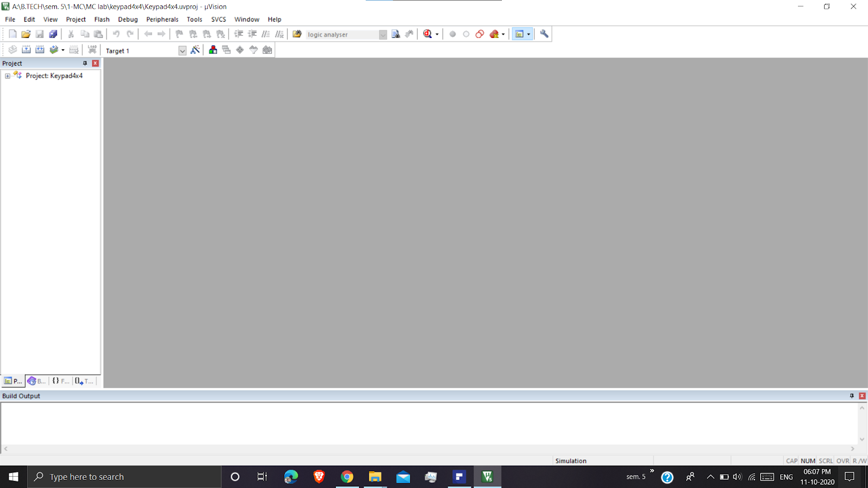Close the Project panel
Image resolution: width=868 pixels, height=488 pixels.
click(95, 63)
